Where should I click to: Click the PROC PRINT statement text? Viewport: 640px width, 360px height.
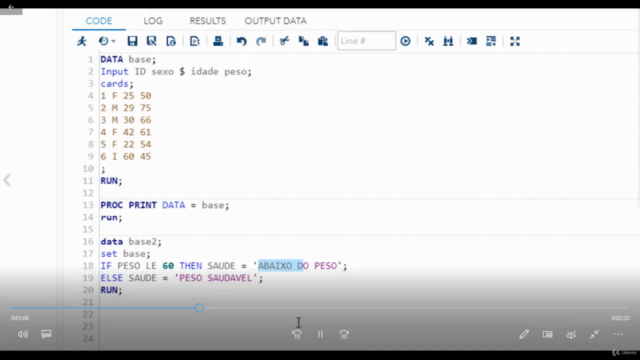point(165,205)
